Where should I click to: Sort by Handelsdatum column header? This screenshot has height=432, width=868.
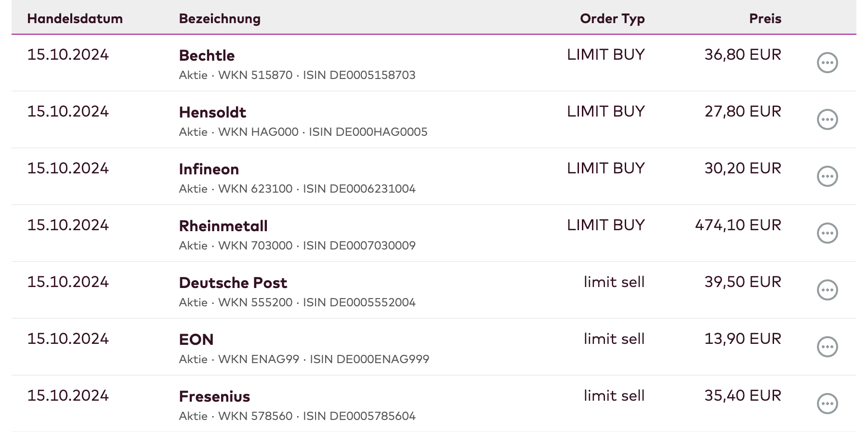pyautogui.click(x=75, y=19)
